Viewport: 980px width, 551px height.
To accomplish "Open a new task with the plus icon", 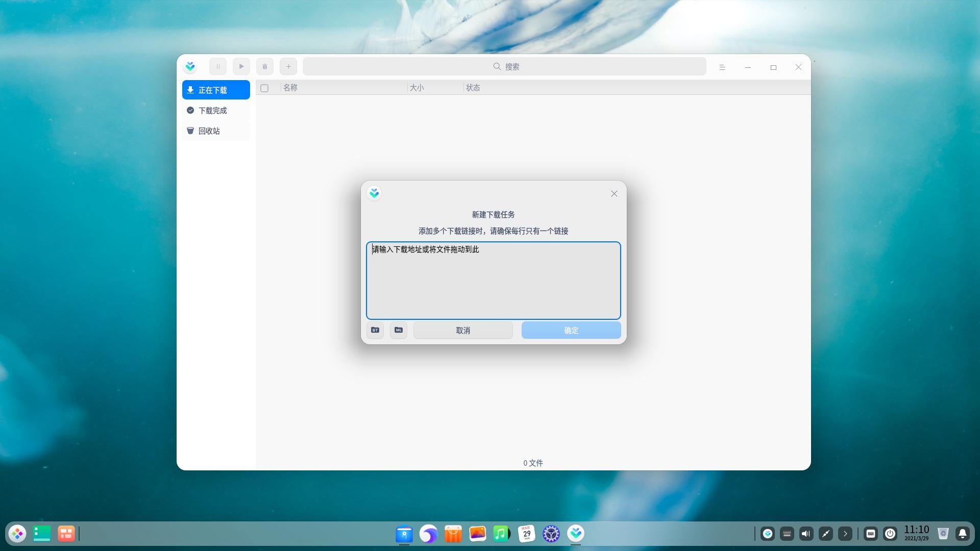I will pos(288,66).
